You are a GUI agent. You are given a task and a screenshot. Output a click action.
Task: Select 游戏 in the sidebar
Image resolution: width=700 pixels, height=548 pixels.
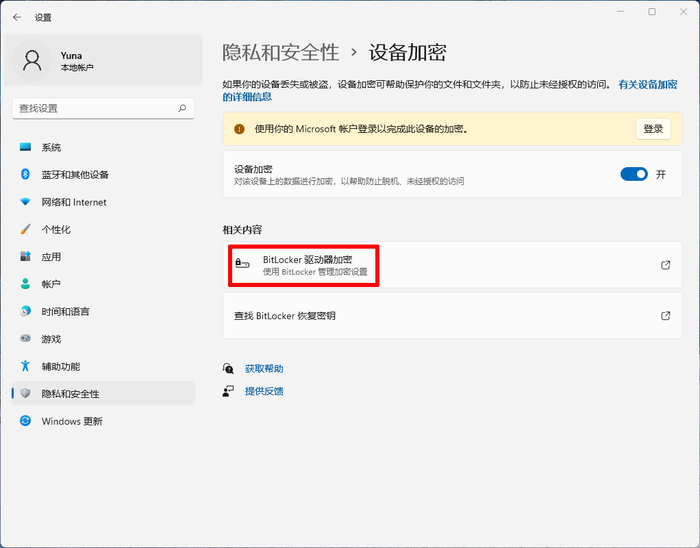[103, 338]
